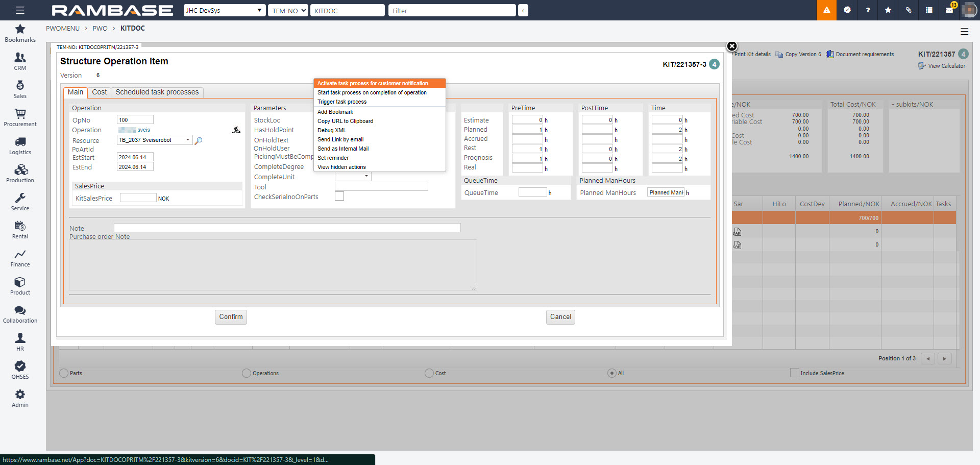Tick the CheckSerialnoOnParts checkbox
Viewport: 980px width, 465px height.
[x=339, y=197]
